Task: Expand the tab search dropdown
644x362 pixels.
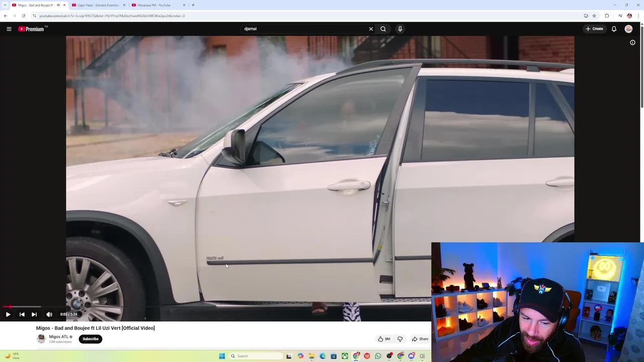Action: (x=5, y=5)
